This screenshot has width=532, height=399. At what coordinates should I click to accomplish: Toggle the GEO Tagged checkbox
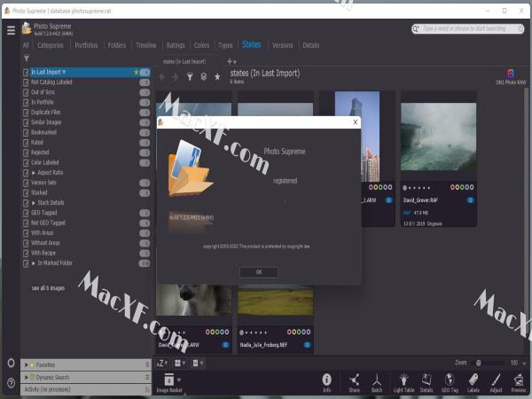(x=26, y=213)
